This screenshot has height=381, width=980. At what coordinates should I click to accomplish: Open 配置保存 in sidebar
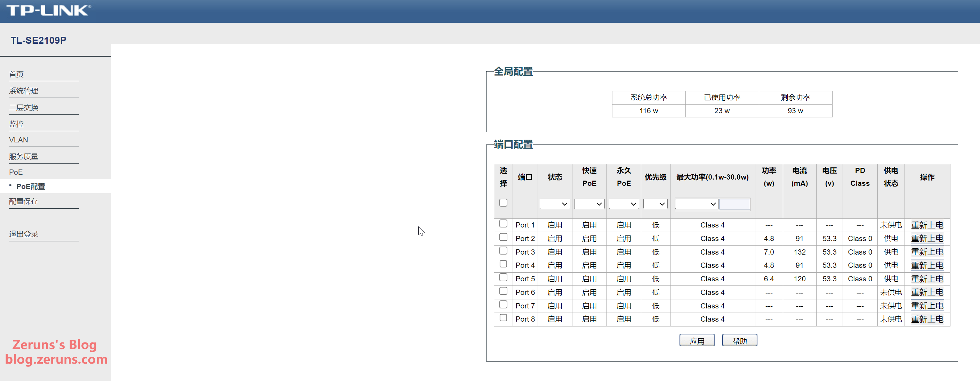pos(24,202)
